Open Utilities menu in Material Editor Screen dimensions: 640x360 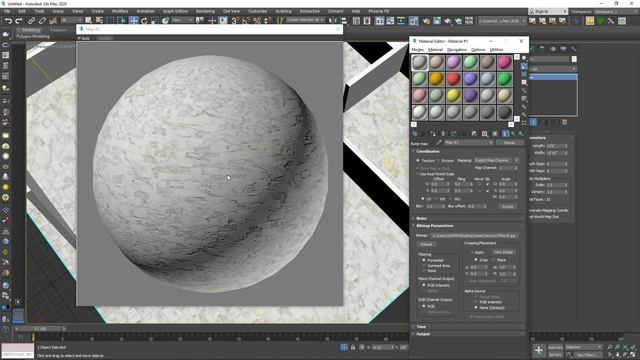point(496,49)
